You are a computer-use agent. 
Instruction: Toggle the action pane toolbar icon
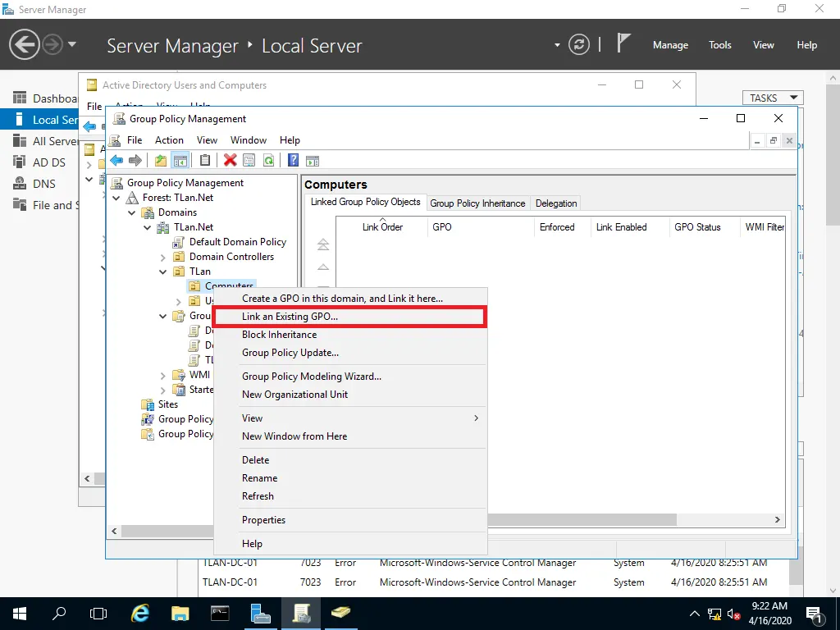tap(313, 160)
